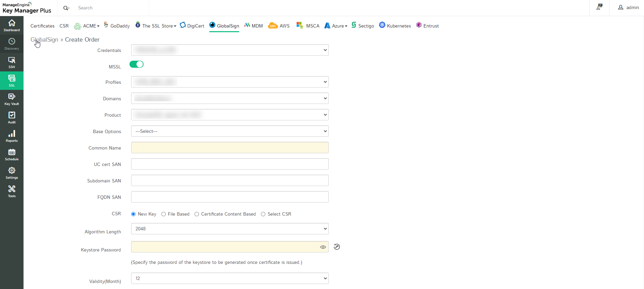Screen dimensions: 644x289
Task: Click the Common Name input field
Action: tap(230, 148)
